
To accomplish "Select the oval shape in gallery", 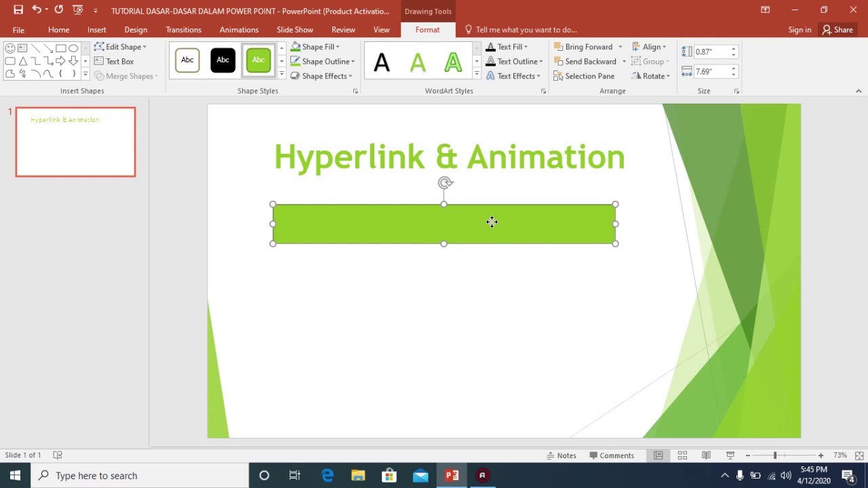I will (x=73, y=48).
